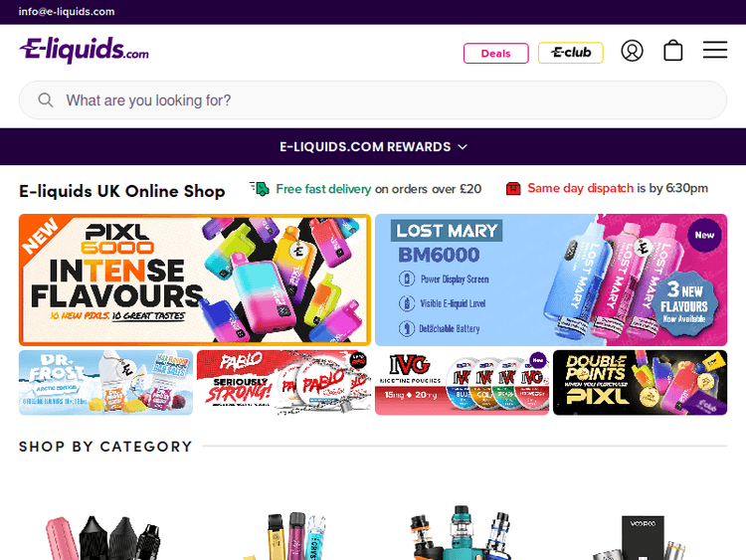
Task: Open the PIXL 6000 Intense Flavours banner
Action: pos(195,280)
